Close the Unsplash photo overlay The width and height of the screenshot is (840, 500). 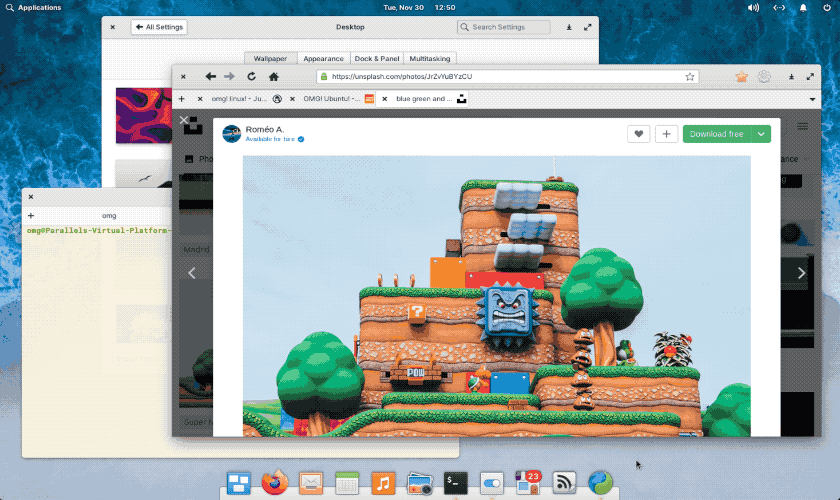pyautogui.click(x=184, y=120)
